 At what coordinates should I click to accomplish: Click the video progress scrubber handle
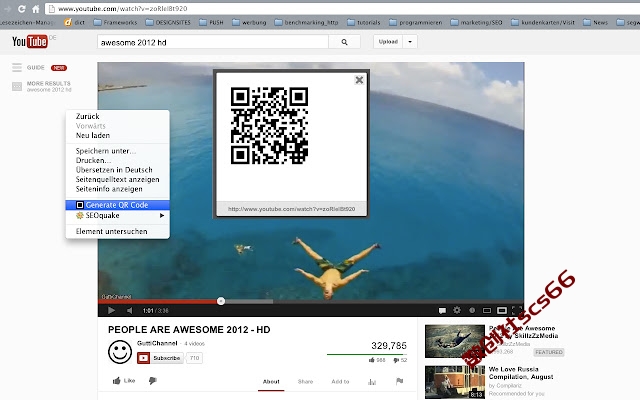click(x=221, y=301)
